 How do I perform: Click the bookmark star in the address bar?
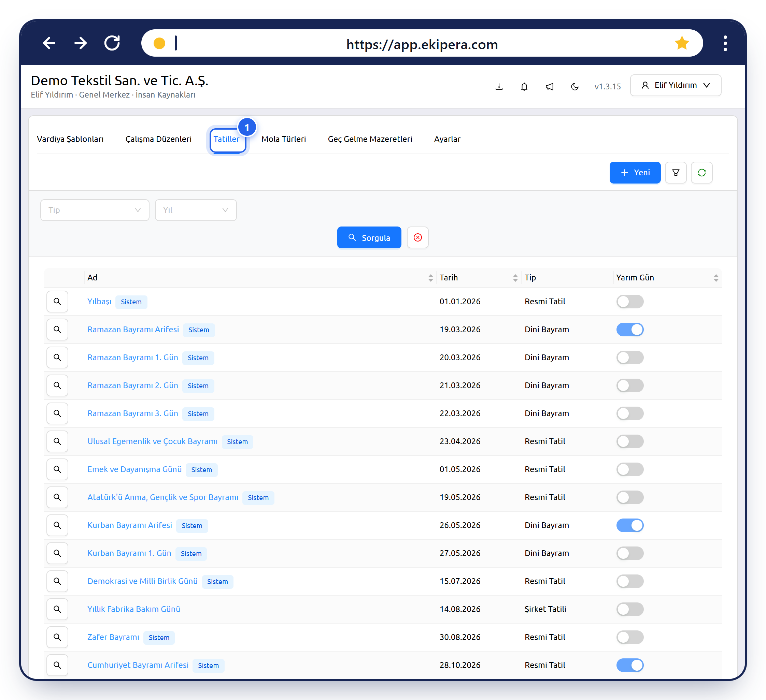[x=682, y=43]
